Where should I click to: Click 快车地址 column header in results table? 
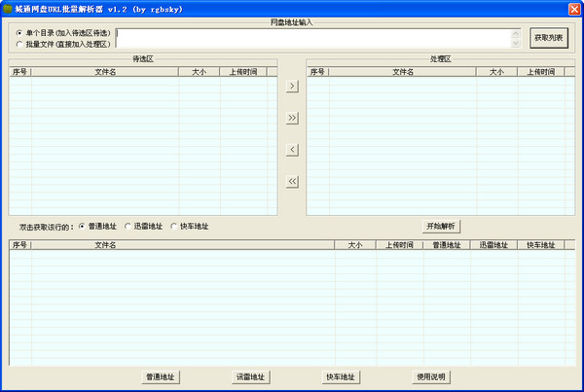pos(541,245)
